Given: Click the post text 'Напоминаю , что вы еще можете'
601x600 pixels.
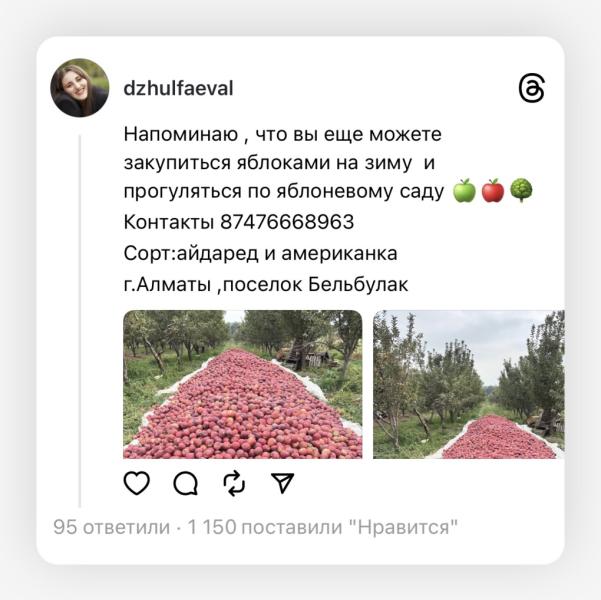Looking at the screenshot, I should (283, 135).
